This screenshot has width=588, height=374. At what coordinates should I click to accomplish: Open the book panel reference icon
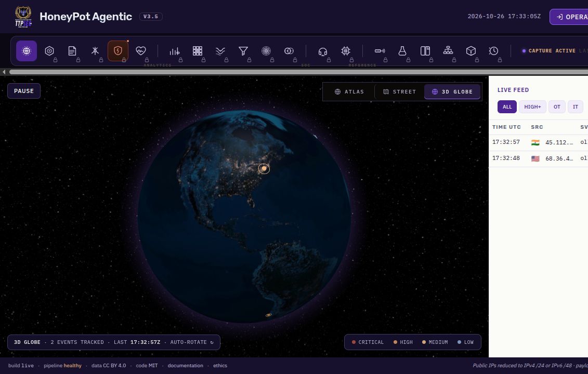click(425, 51)
